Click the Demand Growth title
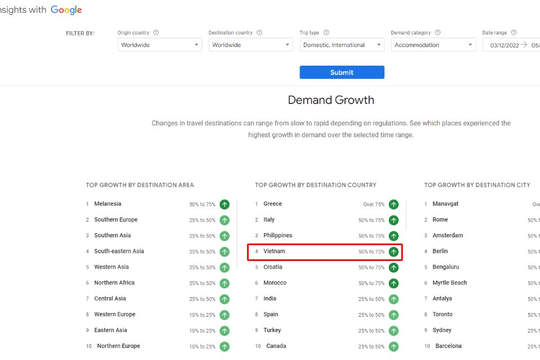 331,100
